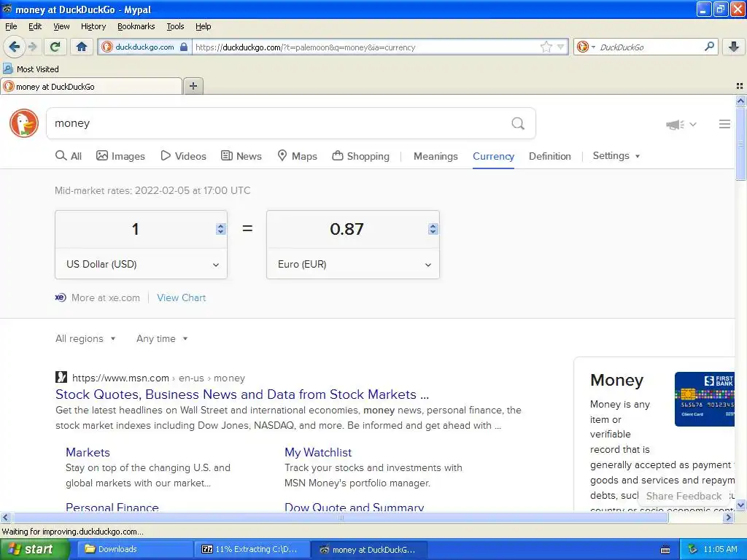Select the 'money at DuckDuckGo' tab
This screenshot has height=560, width=747.
point(91,86)
